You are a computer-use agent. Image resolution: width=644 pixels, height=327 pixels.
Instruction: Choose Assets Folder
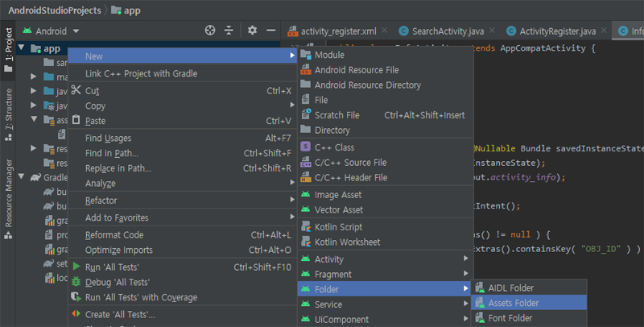tap(529, 303)
